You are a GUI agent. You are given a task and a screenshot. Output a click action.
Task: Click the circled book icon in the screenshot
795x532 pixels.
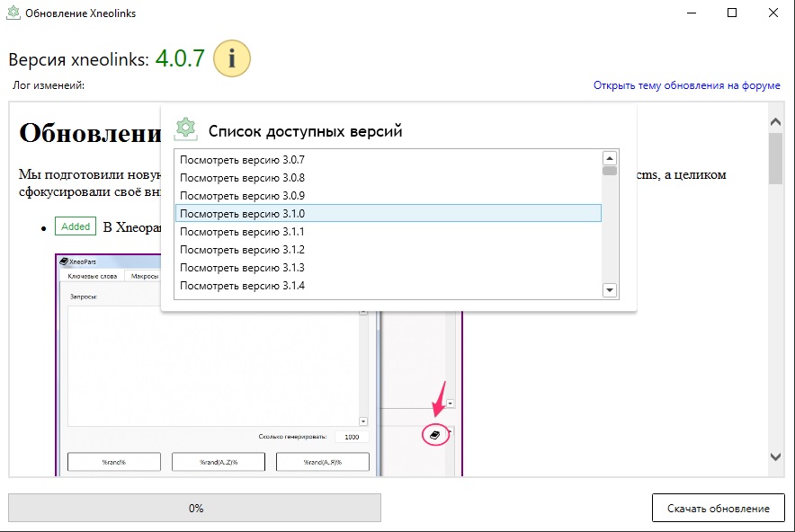point(435,435)
